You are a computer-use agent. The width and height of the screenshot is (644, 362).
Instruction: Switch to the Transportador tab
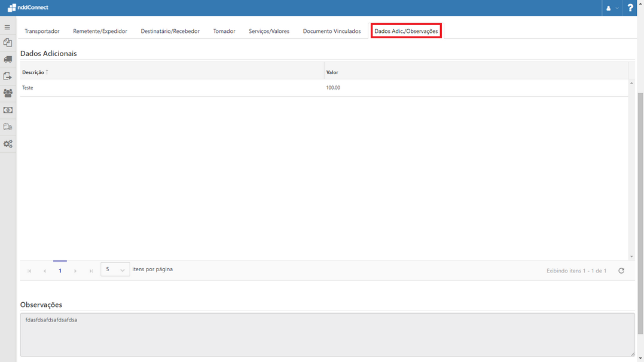coord(42,30)
